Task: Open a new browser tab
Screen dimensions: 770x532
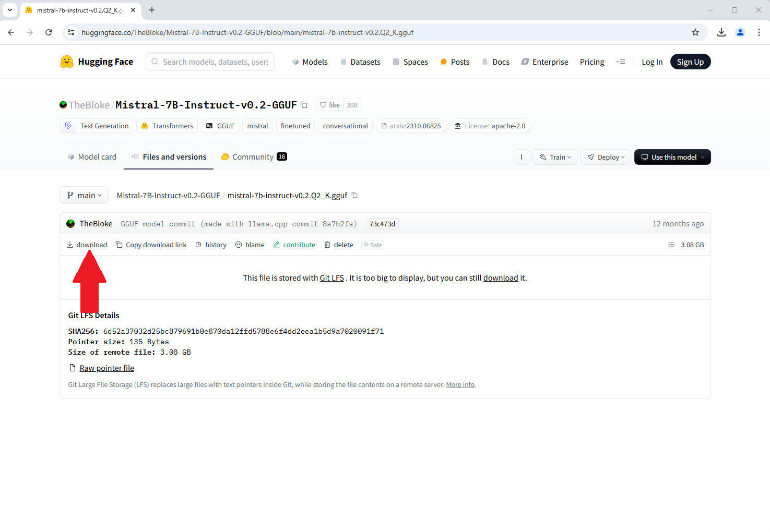Action: [x=152, y=10]
